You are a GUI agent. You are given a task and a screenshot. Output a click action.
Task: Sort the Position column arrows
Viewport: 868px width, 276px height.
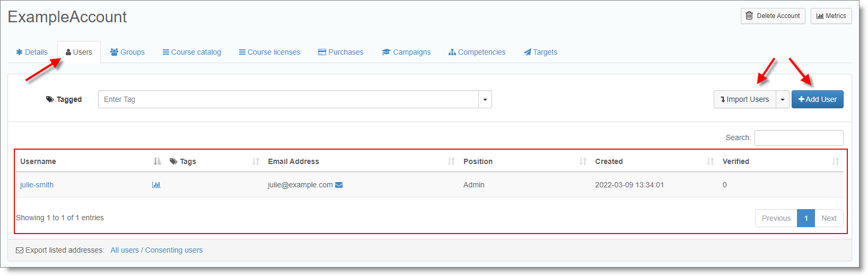pos(583,161)
